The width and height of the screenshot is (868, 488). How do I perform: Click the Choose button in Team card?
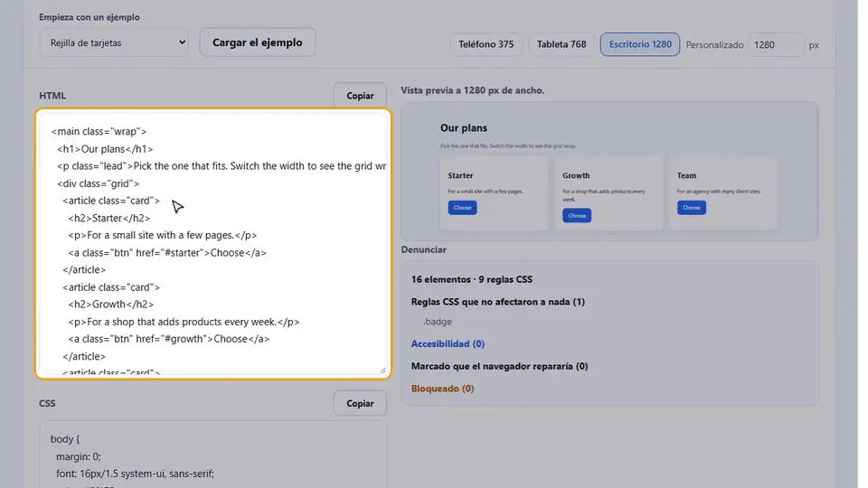(692, 208)
